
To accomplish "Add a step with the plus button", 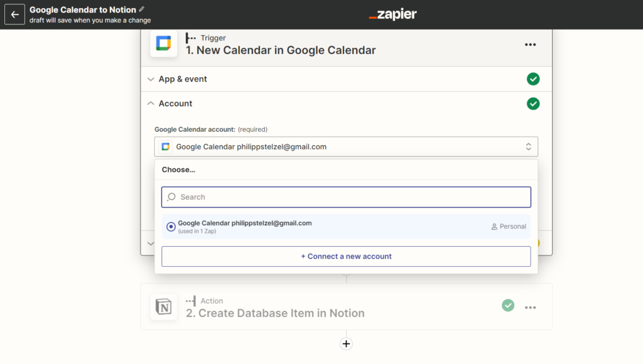I will [x=346, y=344].
